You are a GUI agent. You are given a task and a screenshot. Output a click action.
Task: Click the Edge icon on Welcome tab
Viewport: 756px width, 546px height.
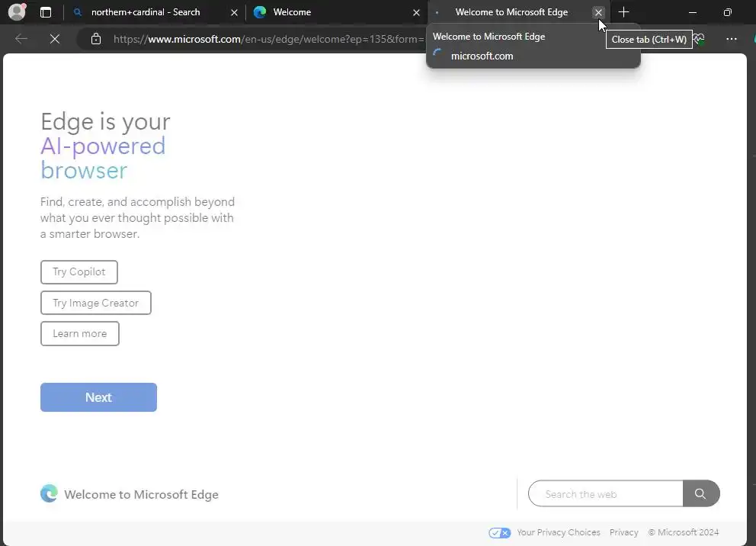(x=260, y=12)
